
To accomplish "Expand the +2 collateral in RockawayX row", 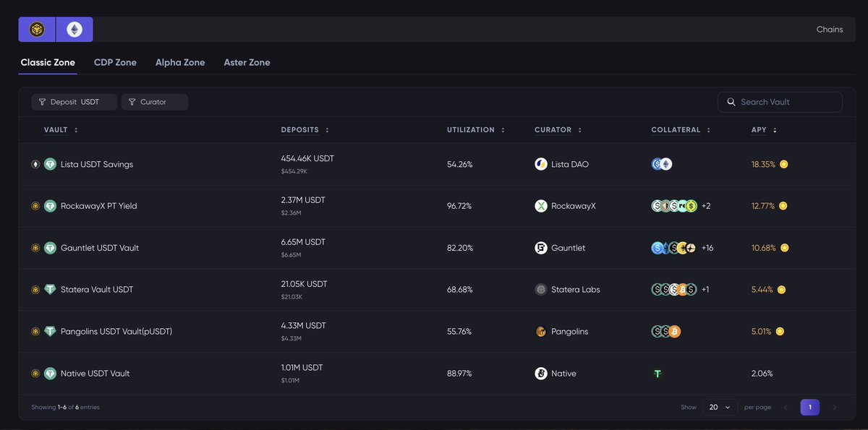I will click(x=706, y=206).
